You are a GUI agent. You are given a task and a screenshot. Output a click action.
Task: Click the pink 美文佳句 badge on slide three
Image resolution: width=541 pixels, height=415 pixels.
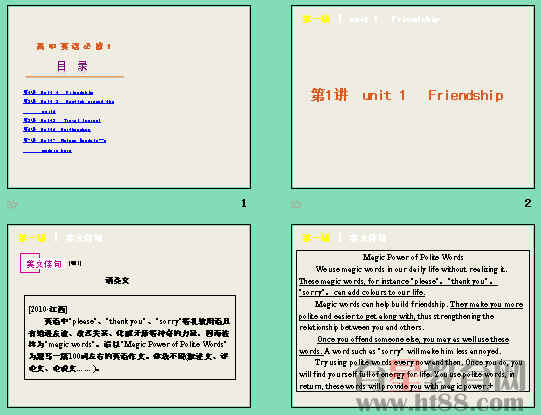click(x=41, y=264)
